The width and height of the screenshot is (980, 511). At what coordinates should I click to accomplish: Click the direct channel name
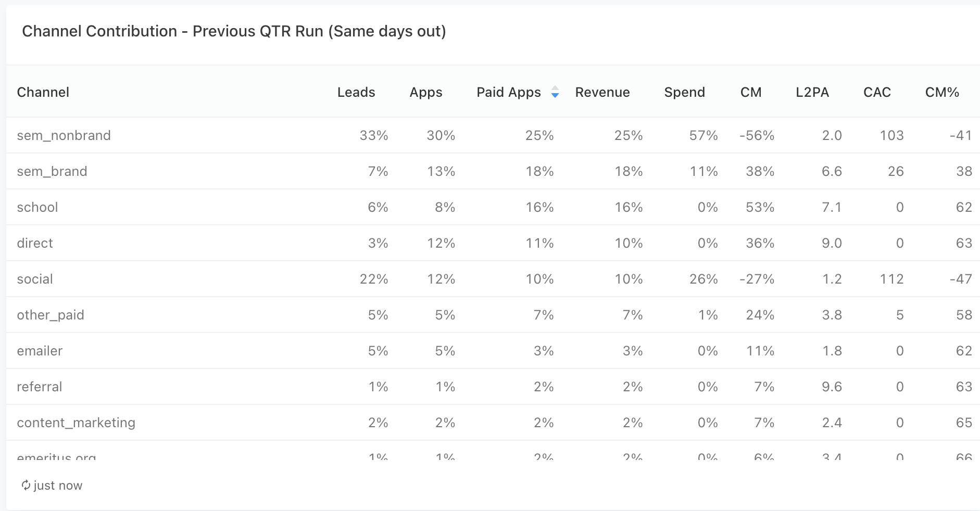(x=35, y=243)
